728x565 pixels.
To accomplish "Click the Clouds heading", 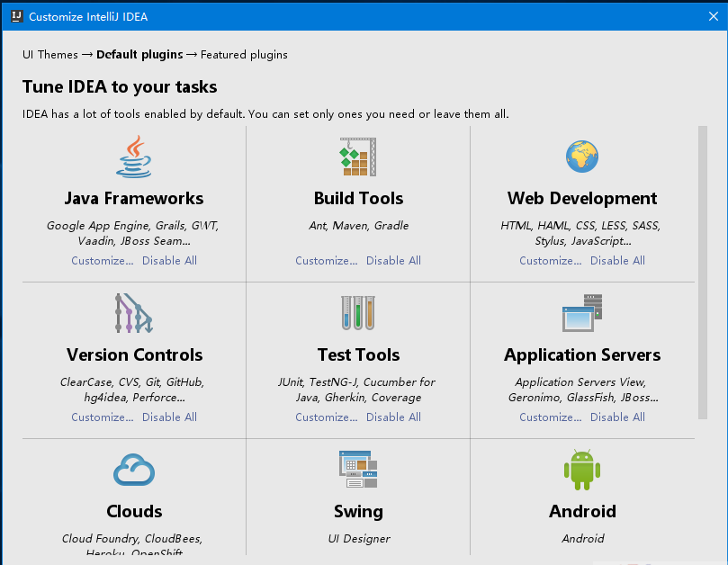I will click(x=134, y=511).
